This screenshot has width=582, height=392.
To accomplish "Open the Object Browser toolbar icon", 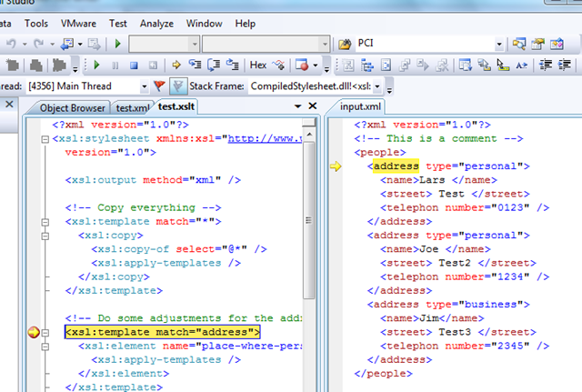I will click(x=557, y=44).
